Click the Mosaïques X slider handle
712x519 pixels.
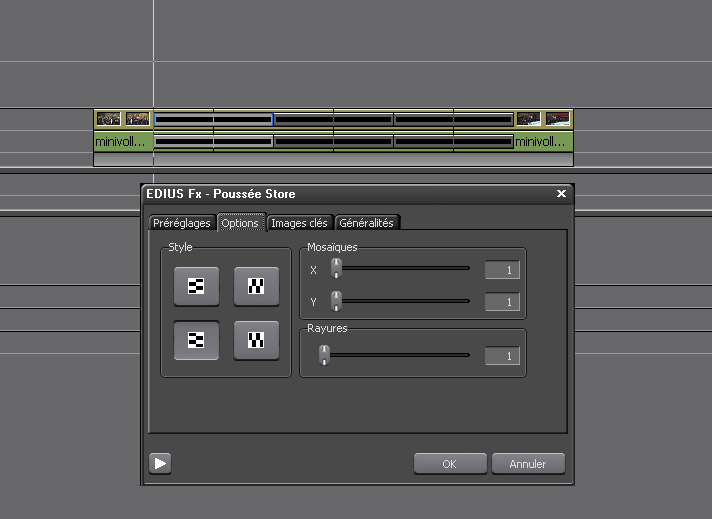coord(336,268)
